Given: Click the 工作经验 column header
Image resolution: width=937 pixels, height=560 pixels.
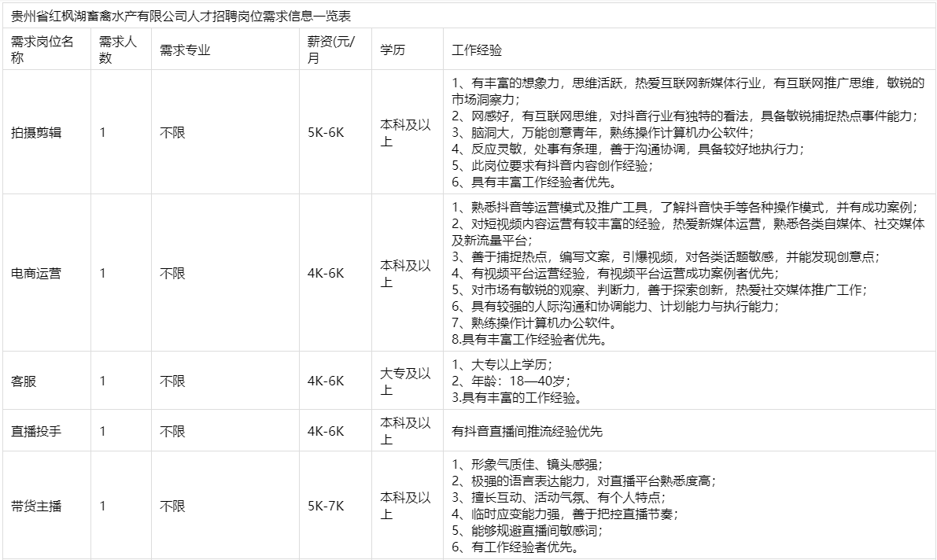Looking at the screenshot, I should pos(477,50).
